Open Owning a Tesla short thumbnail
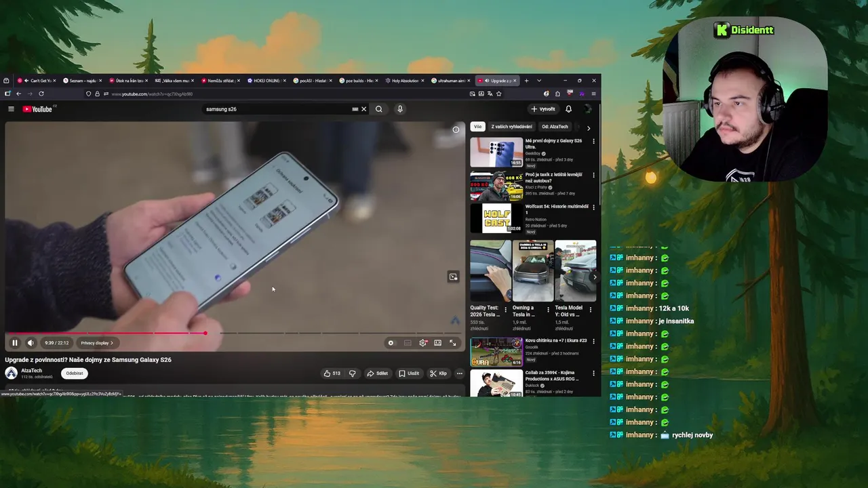Screen dimensions: 868x488 coord(533,270)
